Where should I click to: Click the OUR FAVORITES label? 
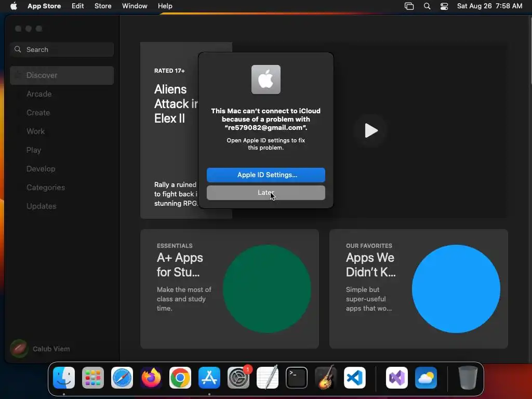(x=369, y=246)
